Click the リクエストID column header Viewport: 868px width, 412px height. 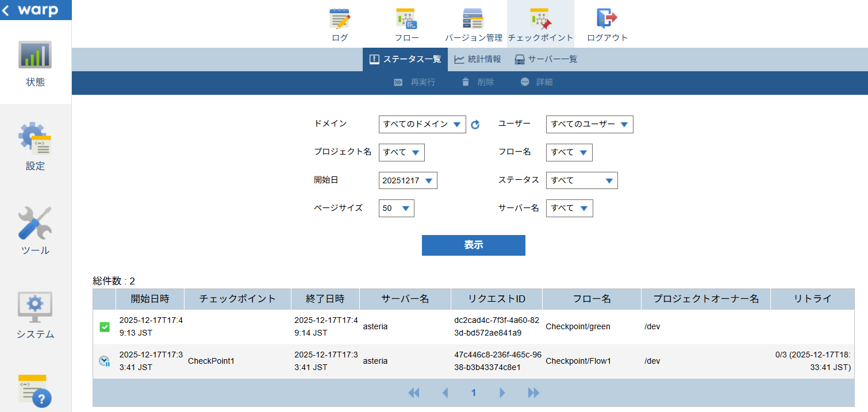pyautogui.click(x=496, y=299)
